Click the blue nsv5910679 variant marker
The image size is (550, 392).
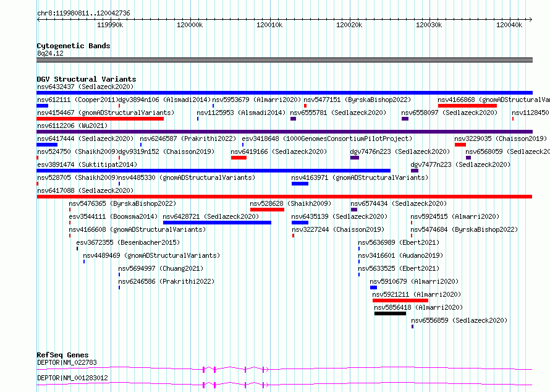click(373, 288)
